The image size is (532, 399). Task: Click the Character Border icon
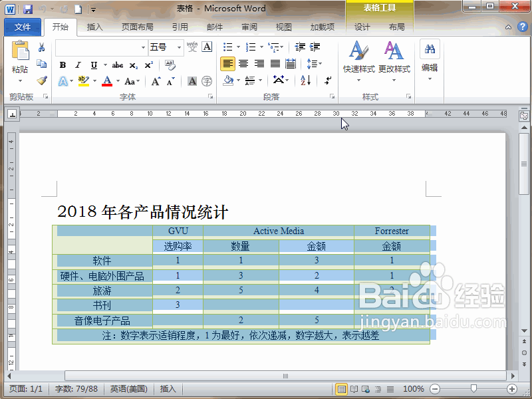tap(207, 47)
